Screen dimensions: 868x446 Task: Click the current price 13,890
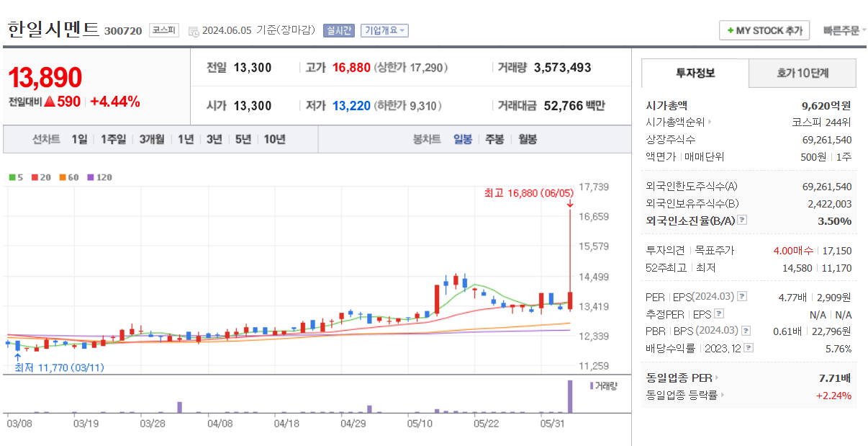point(45,77)
